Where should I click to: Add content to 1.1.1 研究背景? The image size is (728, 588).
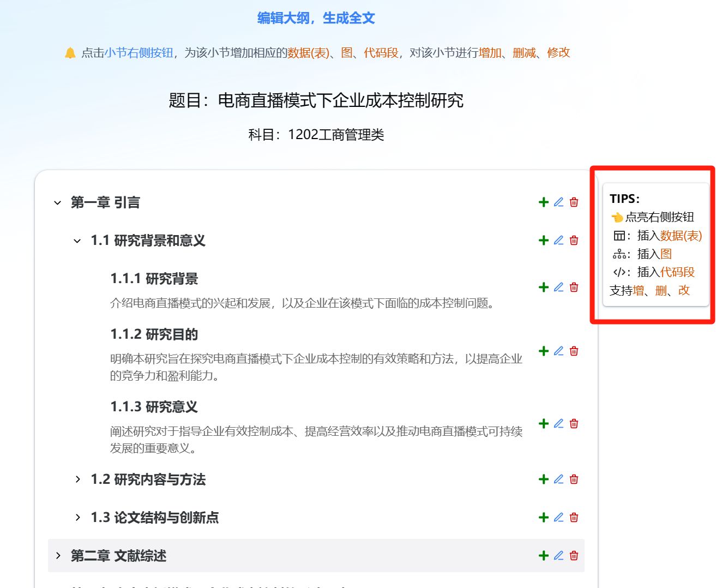click(543, 287)
